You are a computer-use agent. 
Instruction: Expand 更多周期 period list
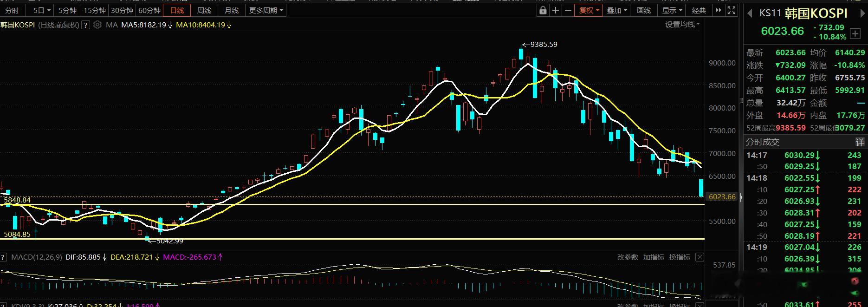[x=266, y=10]
